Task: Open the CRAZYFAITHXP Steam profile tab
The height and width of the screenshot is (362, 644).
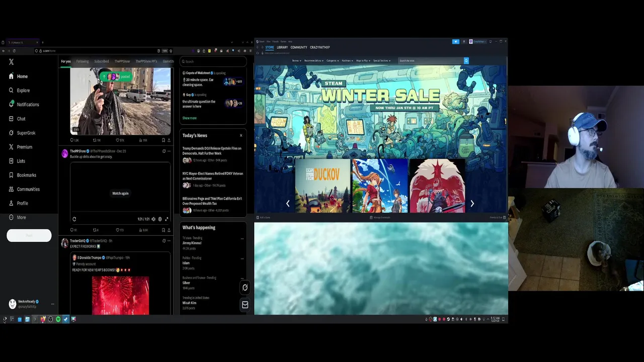Action: click(x=320, y=47)
